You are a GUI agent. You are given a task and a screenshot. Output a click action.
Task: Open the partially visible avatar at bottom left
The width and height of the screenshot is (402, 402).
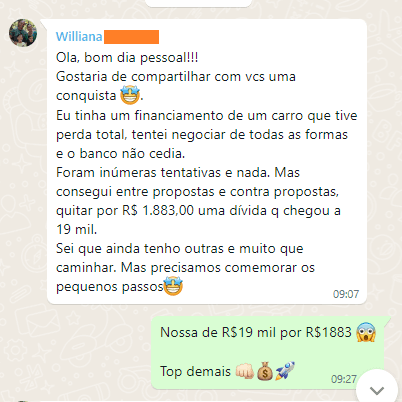click(x=22, y=401)
